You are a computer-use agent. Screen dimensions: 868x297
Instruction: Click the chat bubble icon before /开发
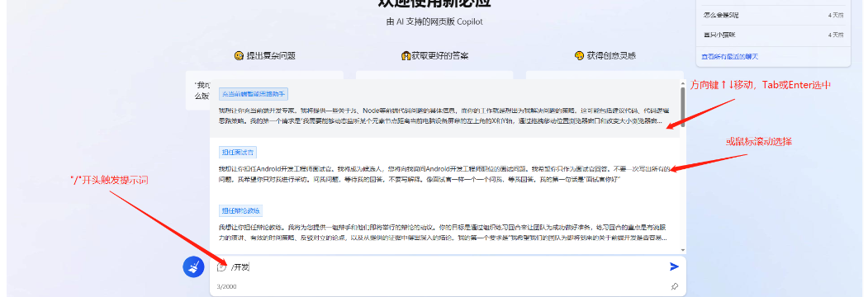(221, 267)
